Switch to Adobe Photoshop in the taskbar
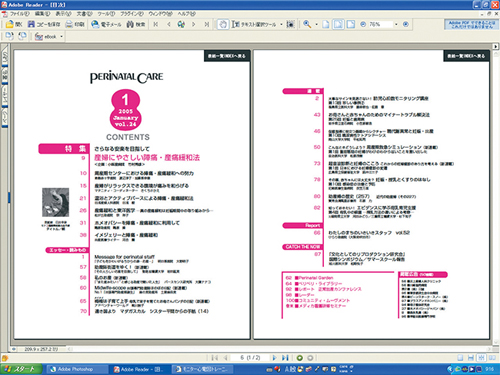The width and height of the screenshot is (500, 375). 76,369
